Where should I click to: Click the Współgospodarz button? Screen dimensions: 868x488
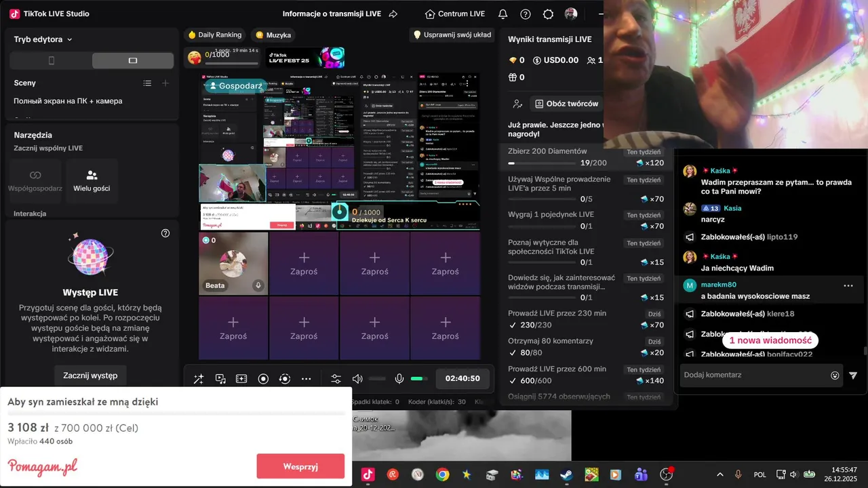coord(35,181)
